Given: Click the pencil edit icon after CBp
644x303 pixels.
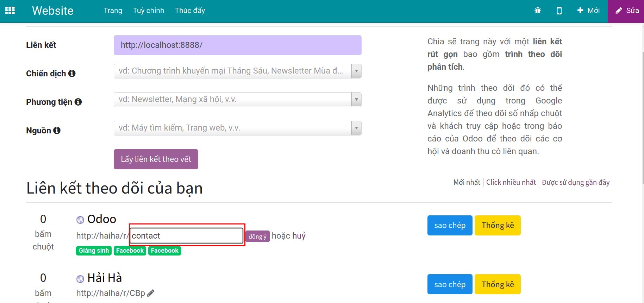Looking at the screenshot, I should pos(151,293).
